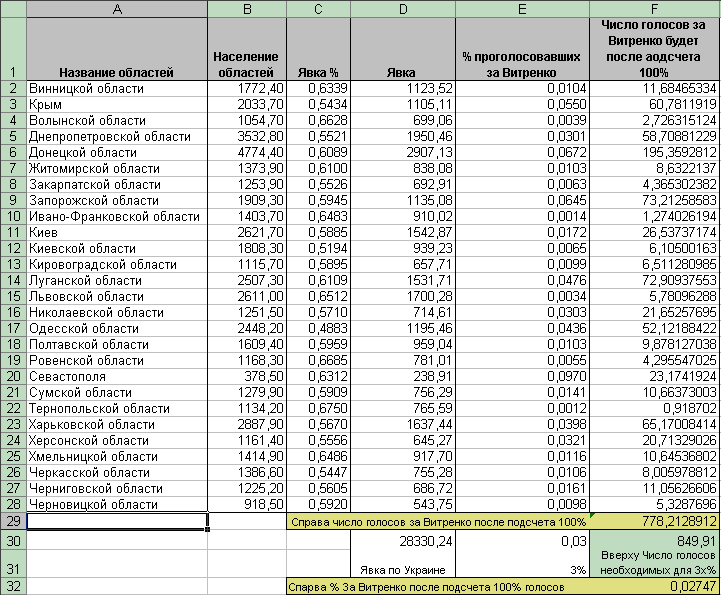Click cell 'Волынской области'
Image resolution: width=721 pixels, height=595 pixels.
point(117,120)
